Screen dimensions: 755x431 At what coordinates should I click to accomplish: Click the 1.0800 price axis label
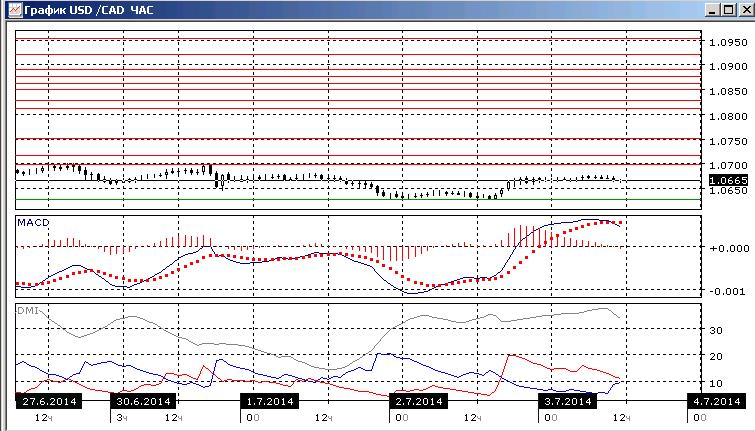pos(729,116)
